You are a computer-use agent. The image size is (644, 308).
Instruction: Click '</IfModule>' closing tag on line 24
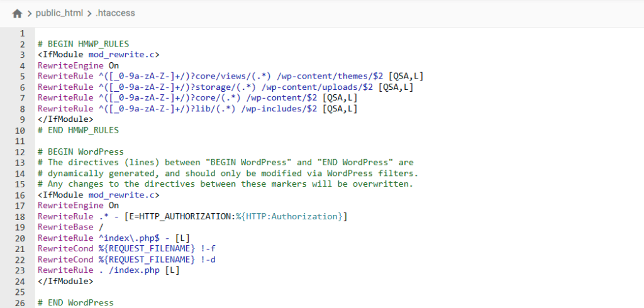pos(65,282)
